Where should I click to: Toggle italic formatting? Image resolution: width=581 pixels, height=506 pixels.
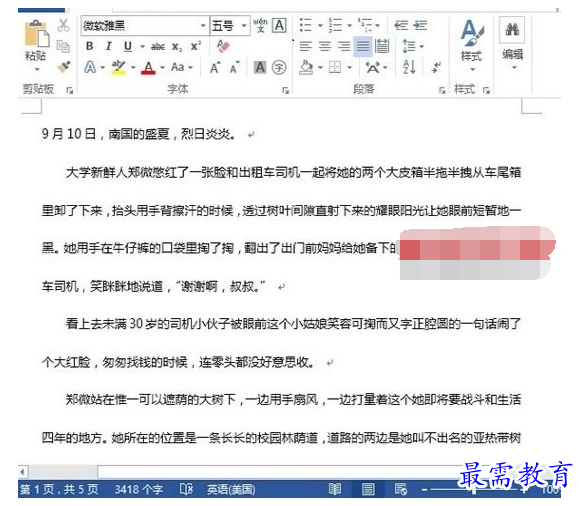click(108, 46)
